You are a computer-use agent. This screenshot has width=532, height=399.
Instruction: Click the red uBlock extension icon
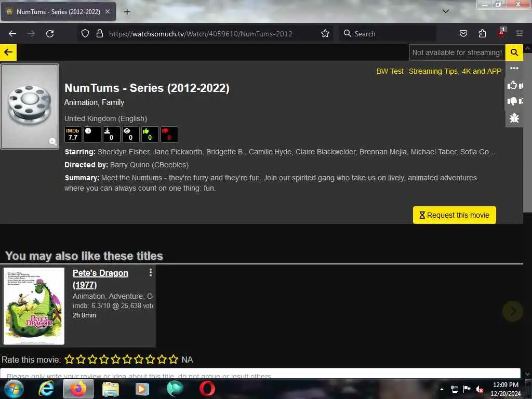click(501, 33)
